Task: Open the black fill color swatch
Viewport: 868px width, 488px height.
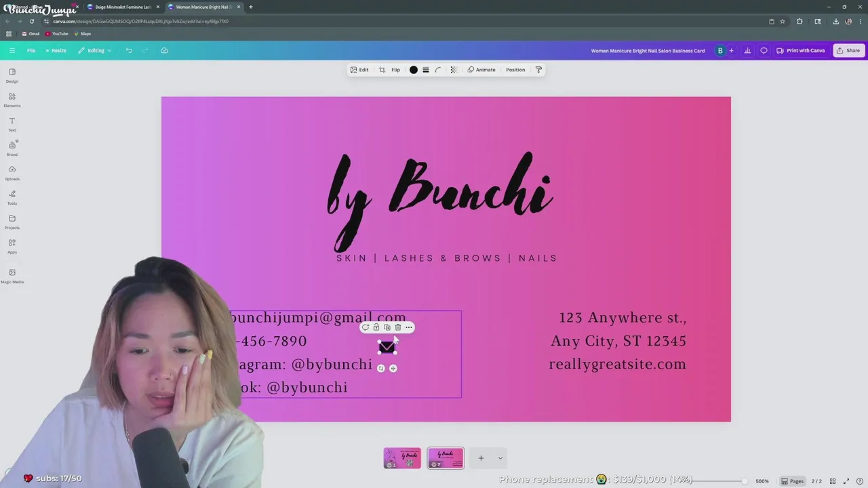Action: click(414, 70)
